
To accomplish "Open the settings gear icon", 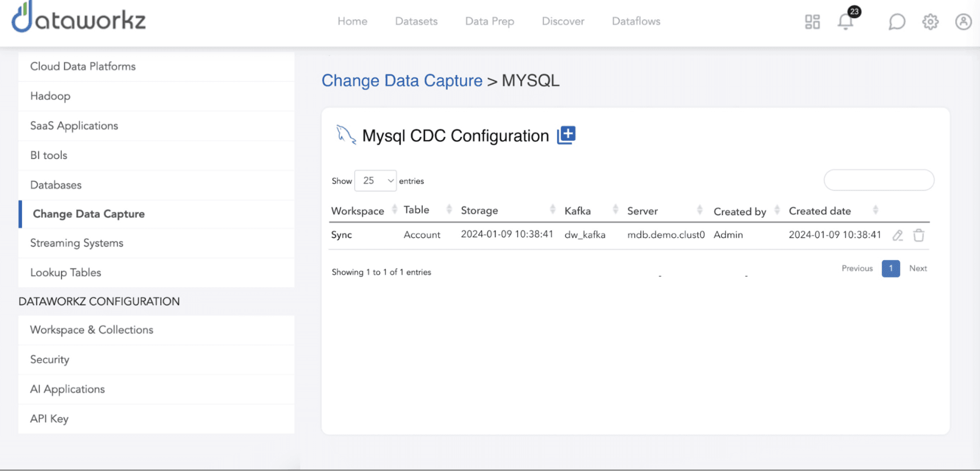I will 930,22.
